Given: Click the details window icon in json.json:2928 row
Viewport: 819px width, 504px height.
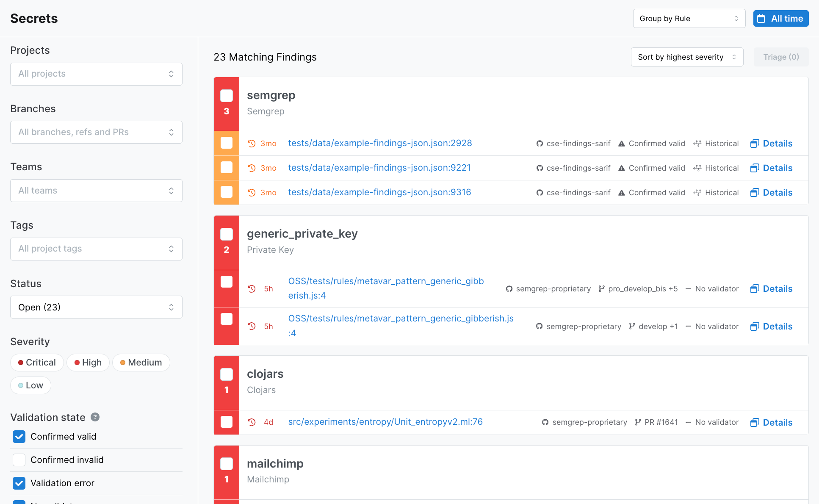Looking at the screenshot, I should pyautogui.click(x=755, y=144).
